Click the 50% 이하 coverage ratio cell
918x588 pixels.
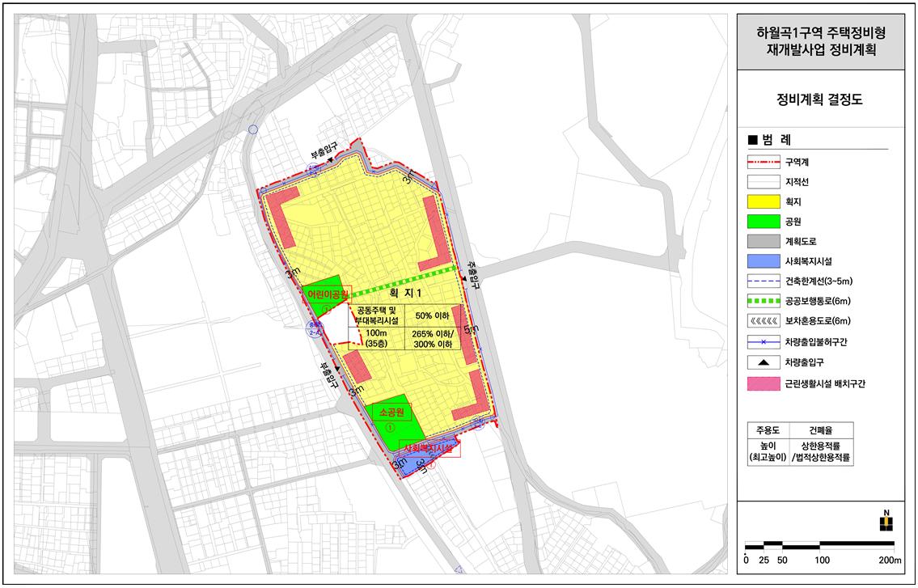[432, 315]
